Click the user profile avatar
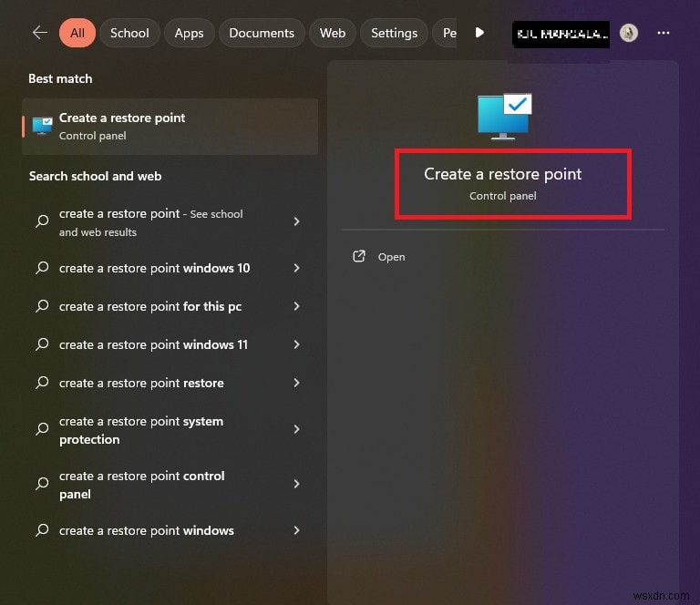 (629, 33)
